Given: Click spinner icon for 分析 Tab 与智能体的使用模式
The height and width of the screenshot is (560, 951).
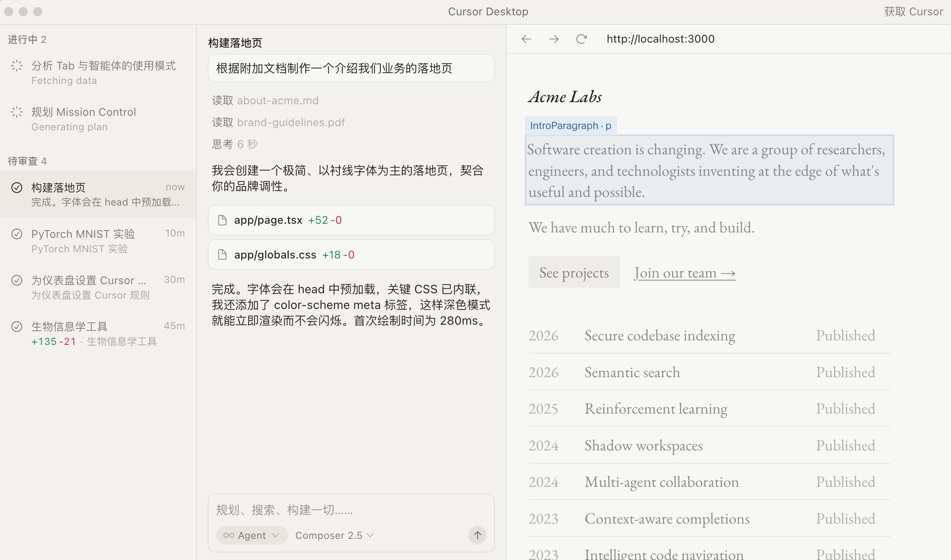Looking at the screenshot, I should [17, 66].
